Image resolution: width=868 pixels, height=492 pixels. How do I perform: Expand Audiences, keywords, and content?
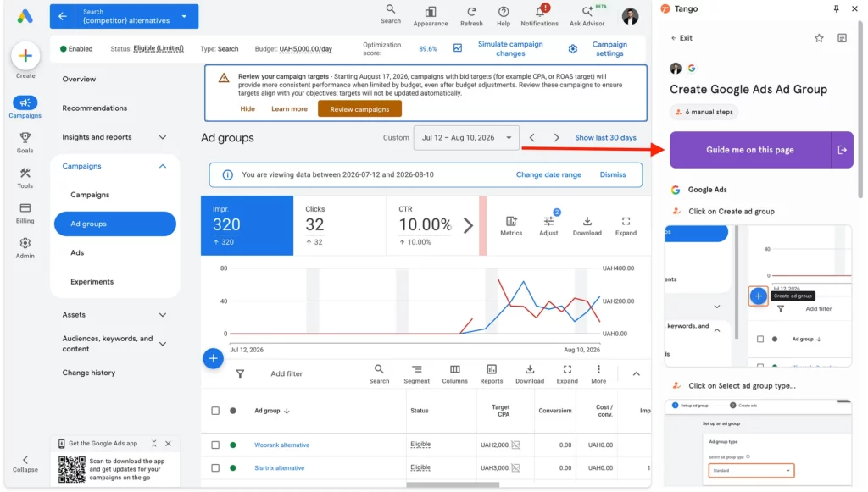[x=163, y=344]
